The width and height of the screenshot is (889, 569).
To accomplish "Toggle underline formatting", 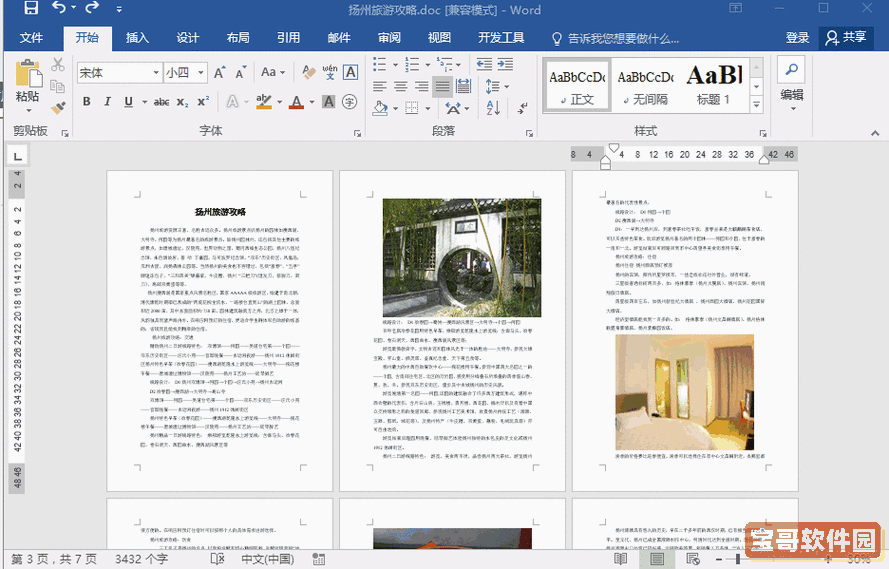I will [x=129, y=101].
